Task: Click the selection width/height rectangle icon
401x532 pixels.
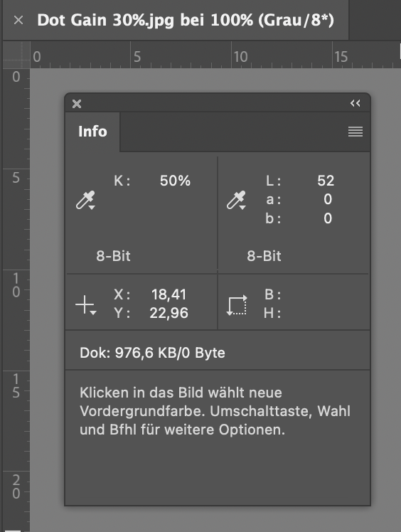Action: [237, 305]
